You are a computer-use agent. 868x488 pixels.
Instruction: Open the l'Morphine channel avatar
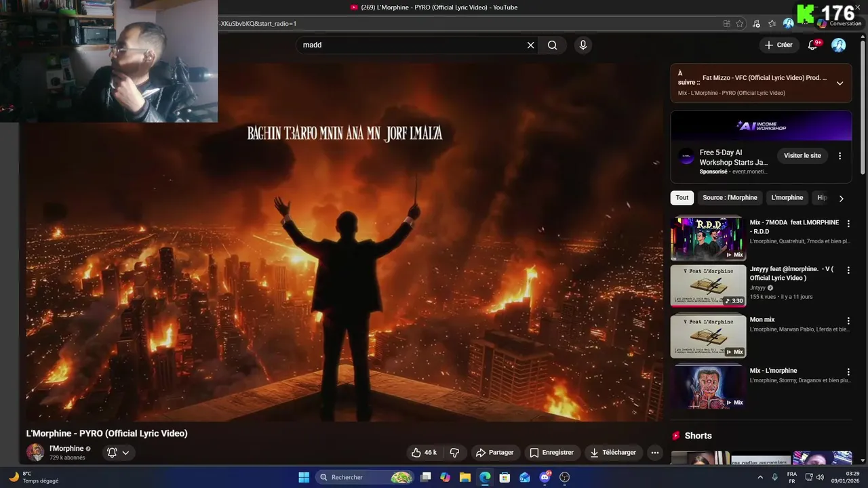click(x=35, y=452)
